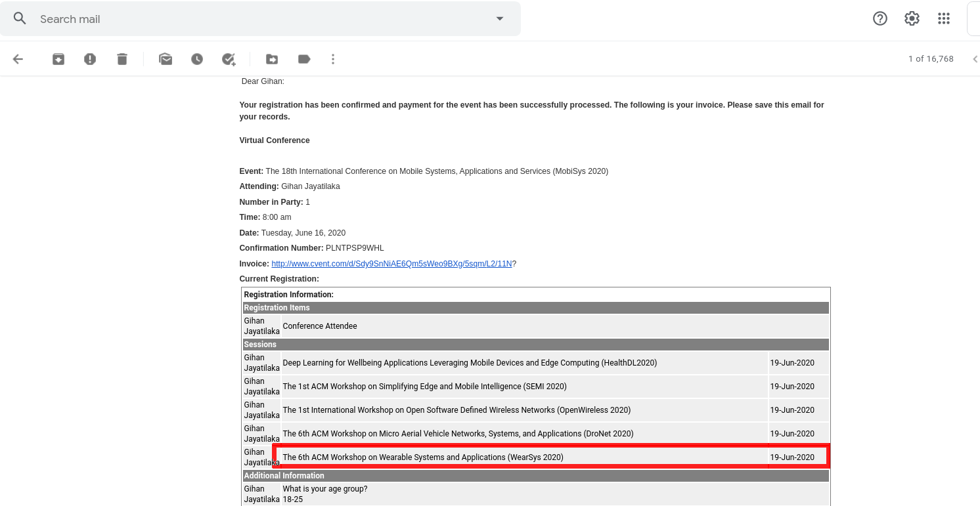The height and width of the screenshot is (506, 980).
Task: Open the Support help icon
Action: (880, 18)
